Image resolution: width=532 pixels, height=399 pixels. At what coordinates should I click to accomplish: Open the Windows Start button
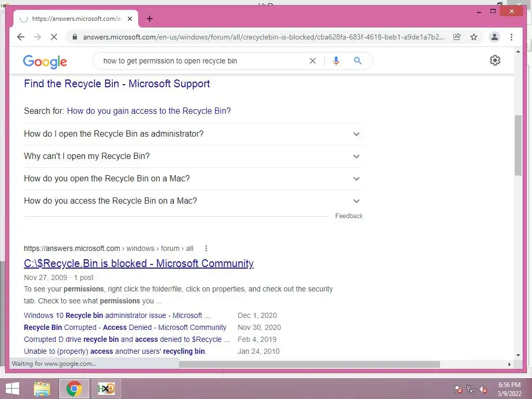pos(12,389)
